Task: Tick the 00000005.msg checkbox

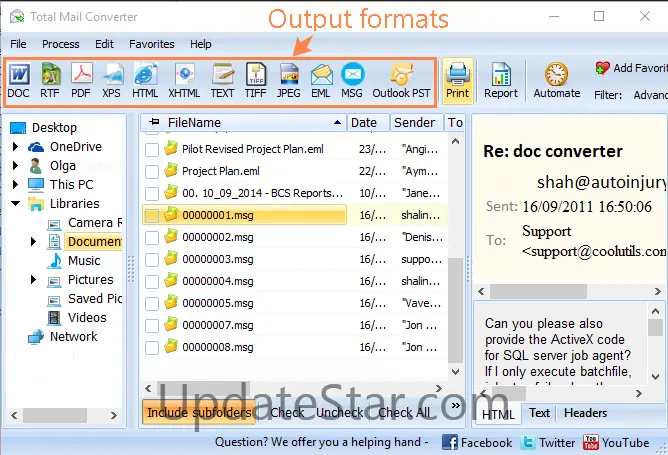Action: 152,304
